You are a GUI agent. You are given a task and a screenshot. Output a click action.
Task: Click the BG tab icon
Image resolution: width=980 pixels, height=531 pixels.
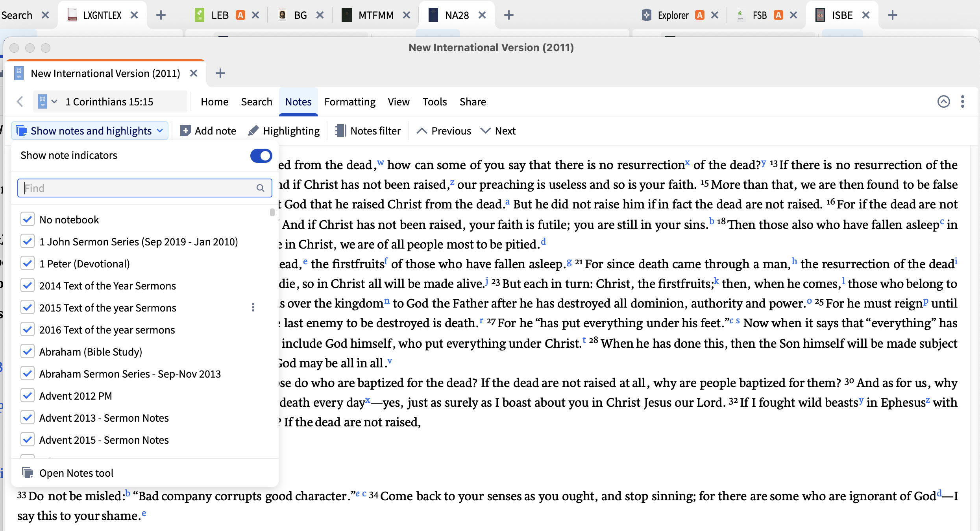[x=282, y=15]
